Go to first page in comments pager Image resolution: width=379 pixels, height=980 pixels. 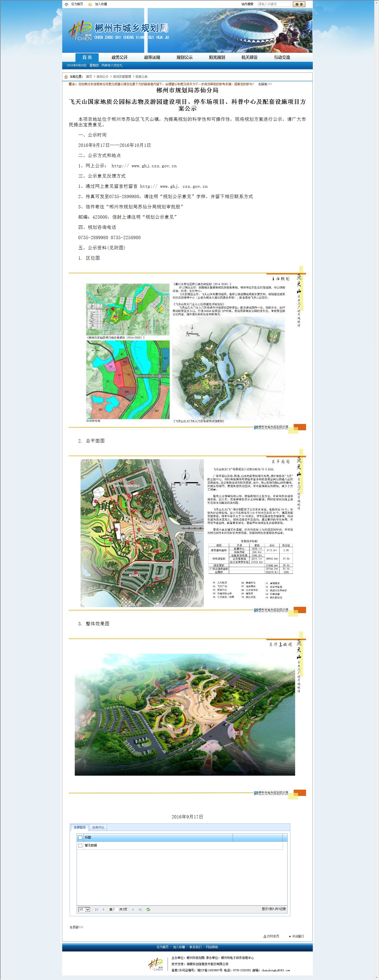[x=96, y=909]
